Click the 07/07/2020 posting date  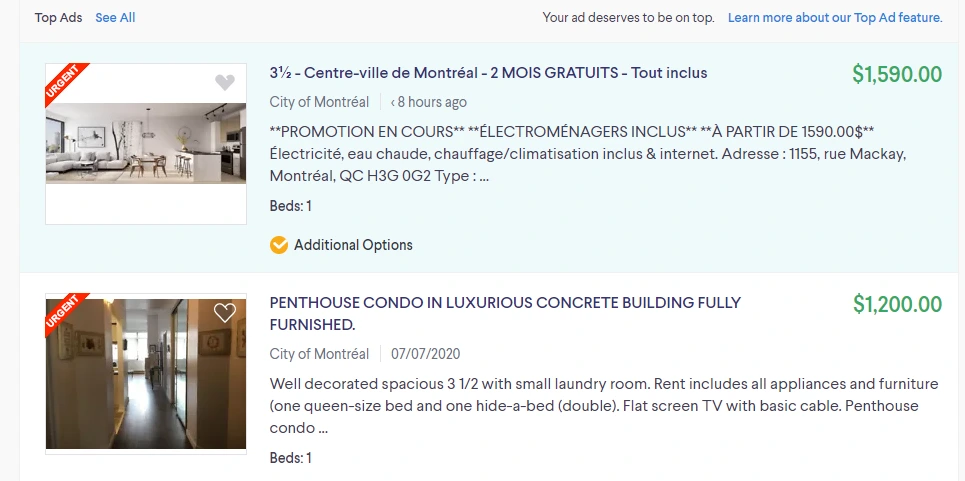point(425,354)
